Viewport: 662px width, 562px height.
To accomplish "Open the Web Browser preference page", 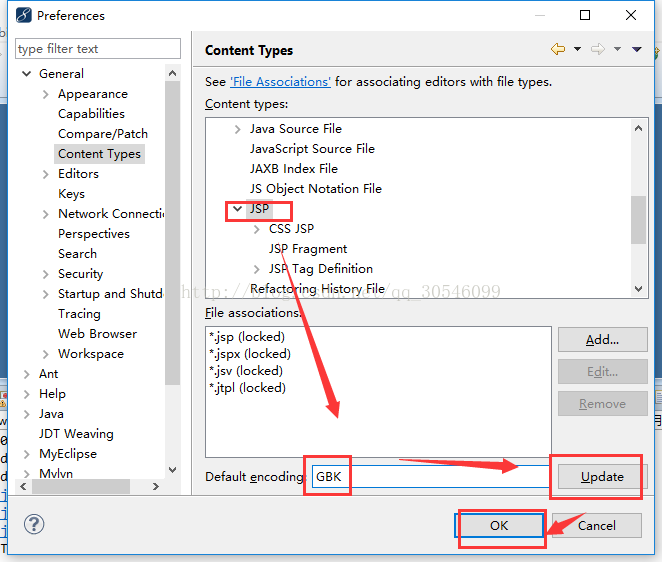I will 98,334.
